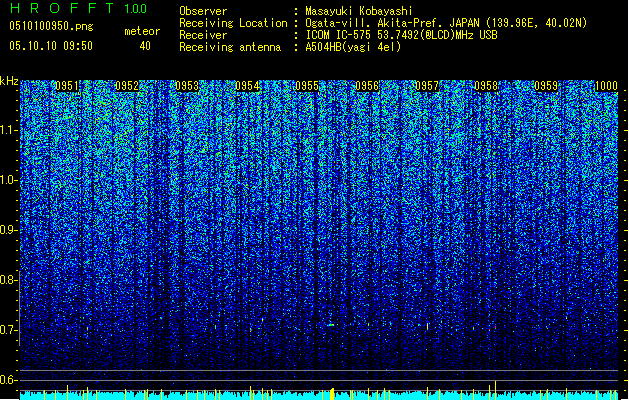Select the filename 0510100950.png
Screen dimensions: 629x400
coord(51,26)
